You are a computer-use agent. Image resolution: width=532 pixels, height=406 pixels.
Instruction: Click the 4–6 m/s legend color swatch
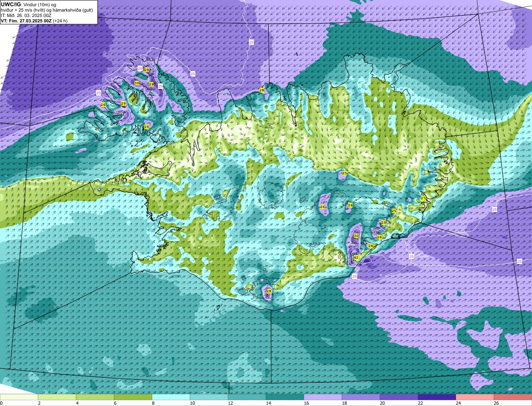[95, 397]
